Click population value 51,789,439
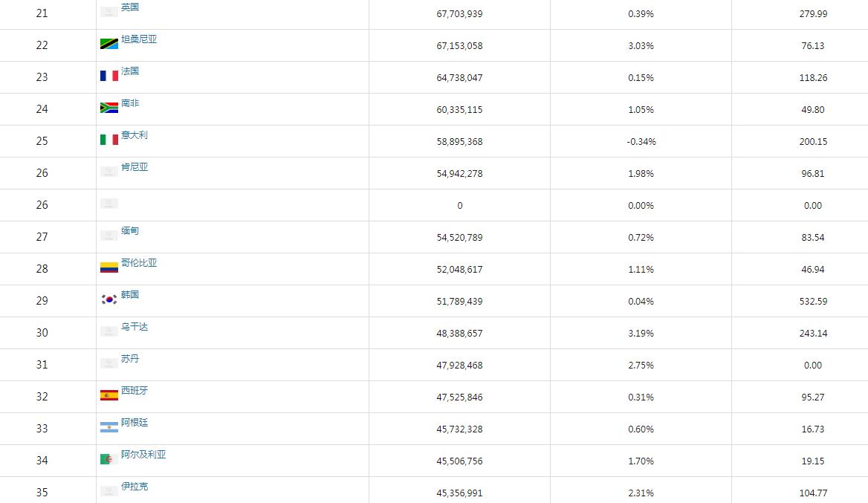868x503 pixels. pos(460,302)
